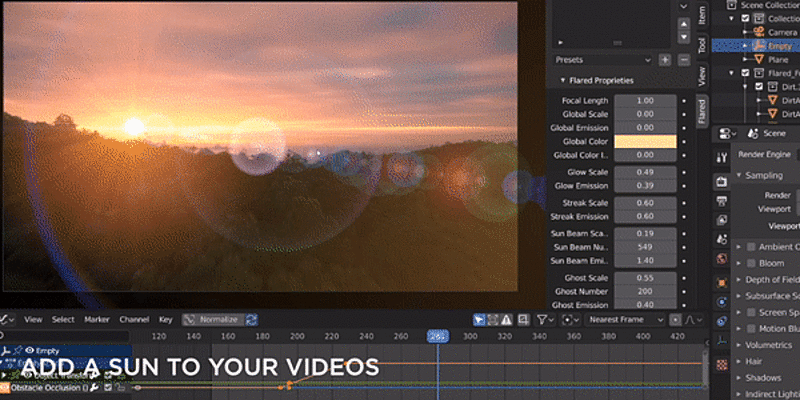Move list item down with the down arrow
This screenshot has height=400, width=800.
tap(684, 37)
